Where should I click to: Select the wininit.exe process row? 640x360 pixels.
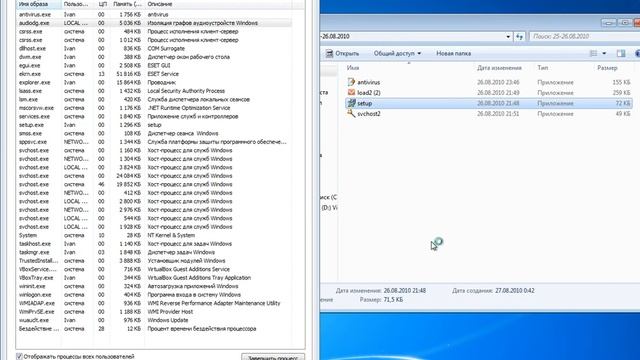tap(154, 286)
